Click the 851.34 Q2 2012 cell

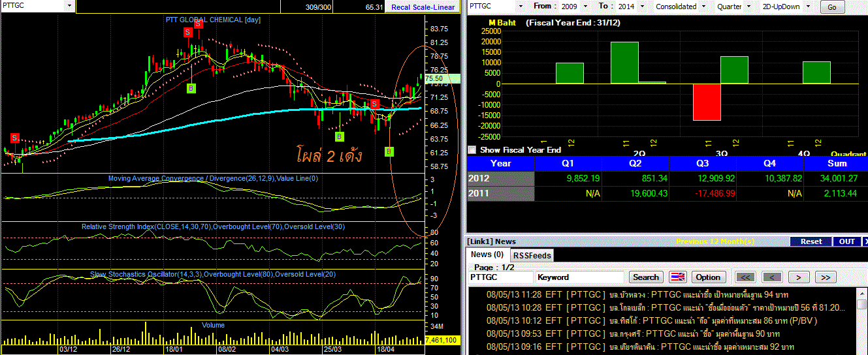636,178
